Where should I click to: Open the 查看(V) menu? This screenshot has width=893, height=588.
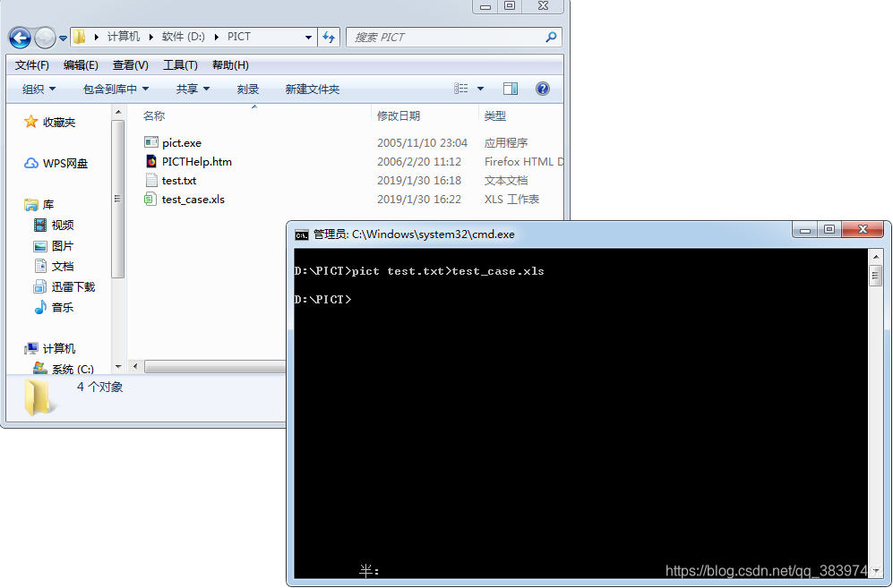pos(131,65)
